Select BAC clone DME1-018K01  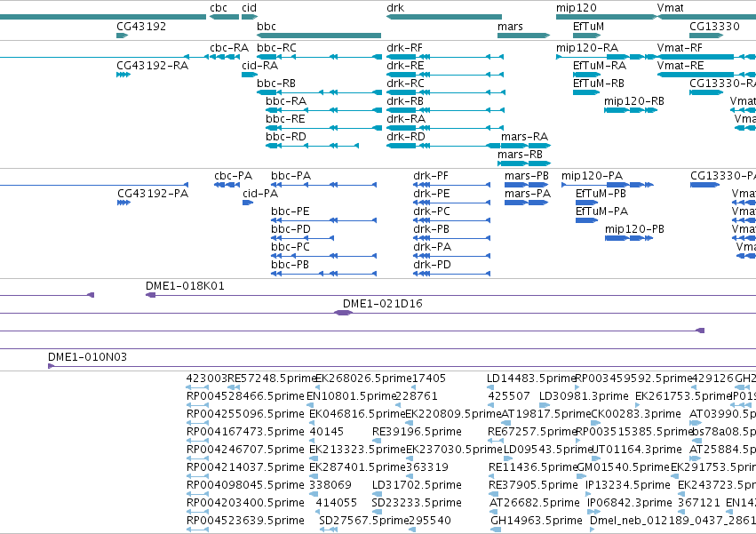pyautogui.click(x=450, y=295)
